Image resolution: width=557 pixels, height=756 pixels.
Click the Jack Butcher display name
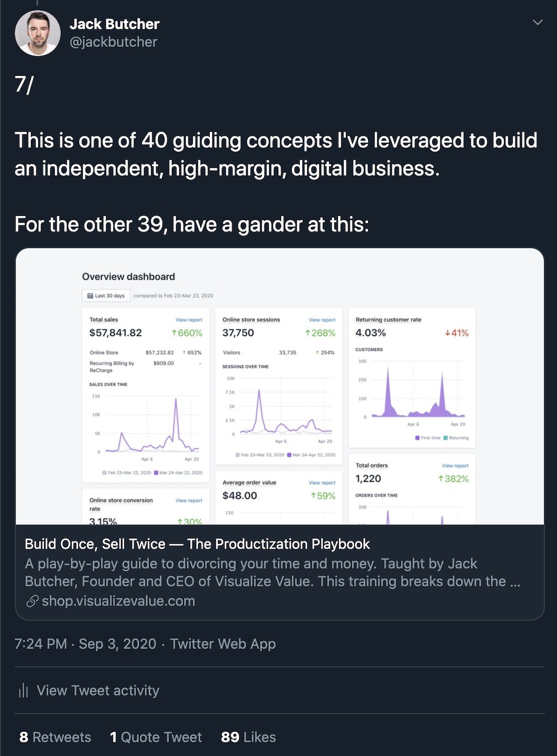(x=114, y=24)
